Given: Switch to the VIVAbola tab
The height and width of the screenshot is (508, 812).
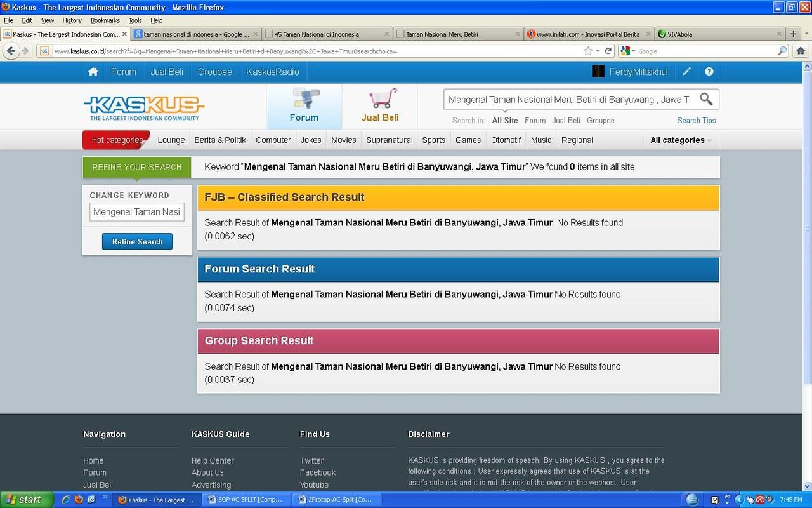Looking at the screenshot, I should tap(719, 34).
